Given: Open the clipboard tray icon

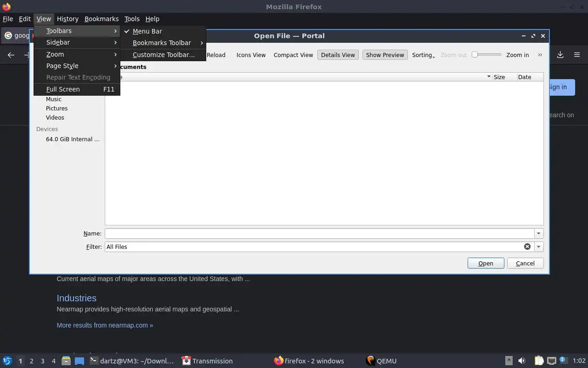Looking at the screenshot, I should [x=539, y=361].
